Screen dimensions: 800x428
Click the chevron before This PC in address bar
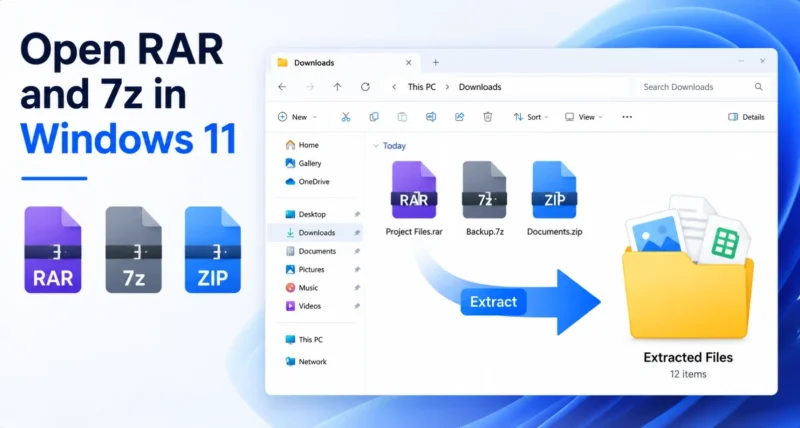[x=394, y=87]
